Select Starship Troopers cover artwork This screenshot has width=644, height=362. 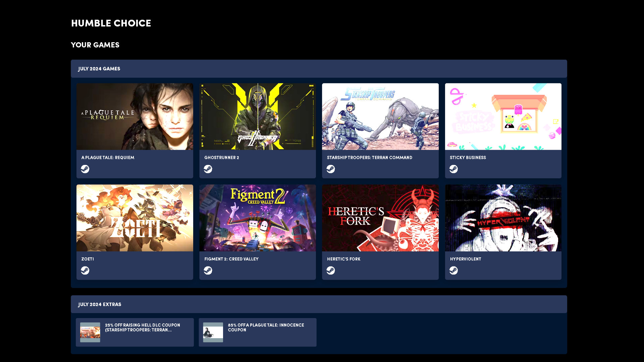coord(380,117)
